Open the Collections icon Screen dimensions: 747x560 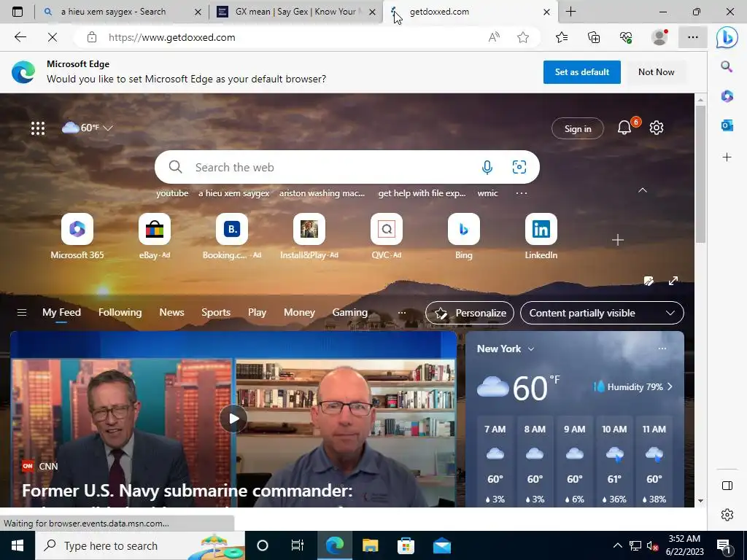pyautogui.click(x=594, y=37)
